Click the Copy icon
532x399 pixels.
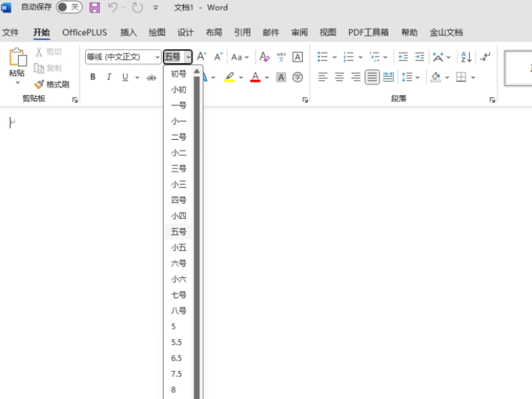[x=38, y=68]
